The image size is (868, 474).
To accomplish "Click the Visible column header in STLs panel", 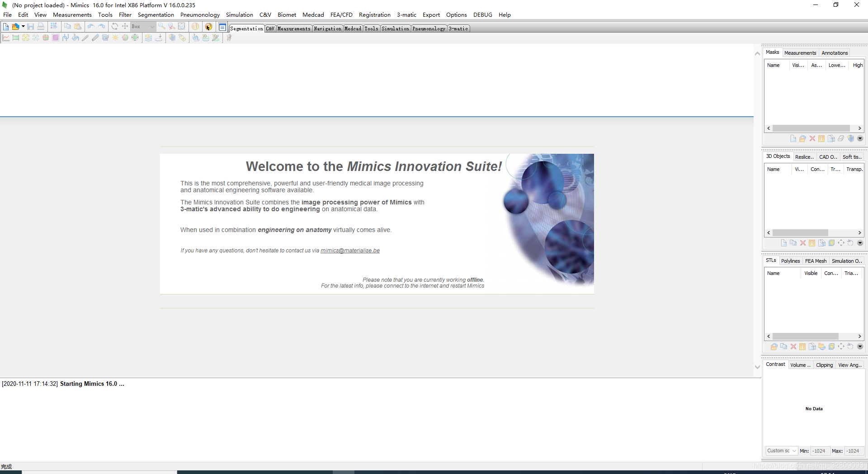I will pos(811,273).
